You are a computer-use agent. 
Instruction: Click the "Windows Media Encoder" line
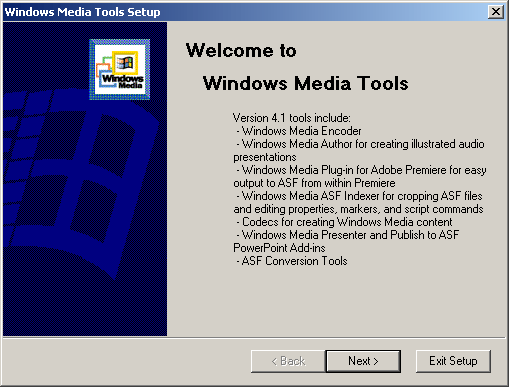click(x=299, y=131)
